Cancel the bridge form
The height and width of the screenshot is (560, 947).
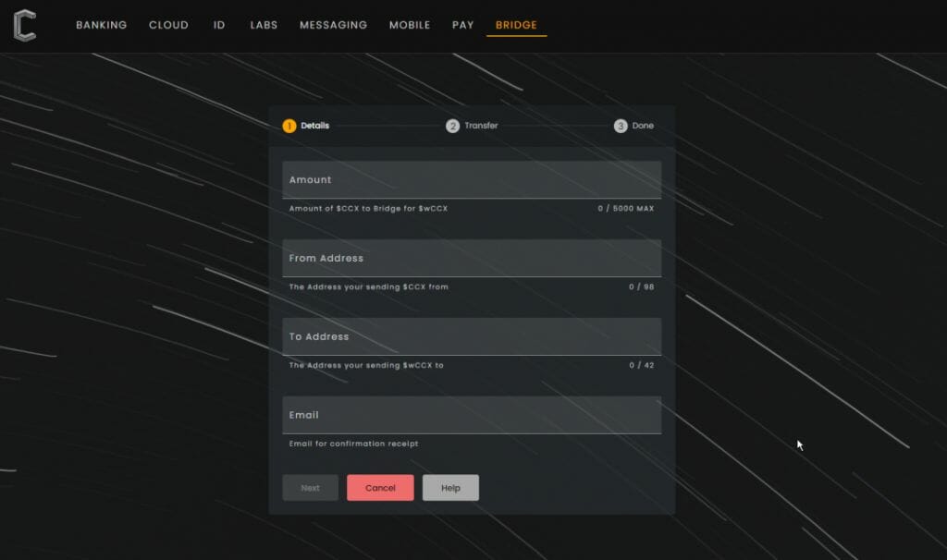(380, 487)
